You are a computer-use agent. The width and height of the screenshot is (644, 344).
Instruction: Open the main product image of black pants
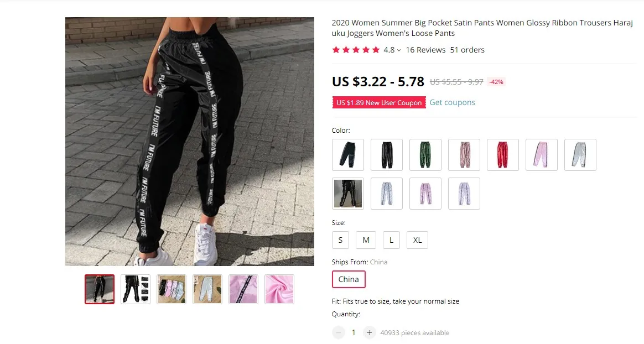(x=190, y=142)
